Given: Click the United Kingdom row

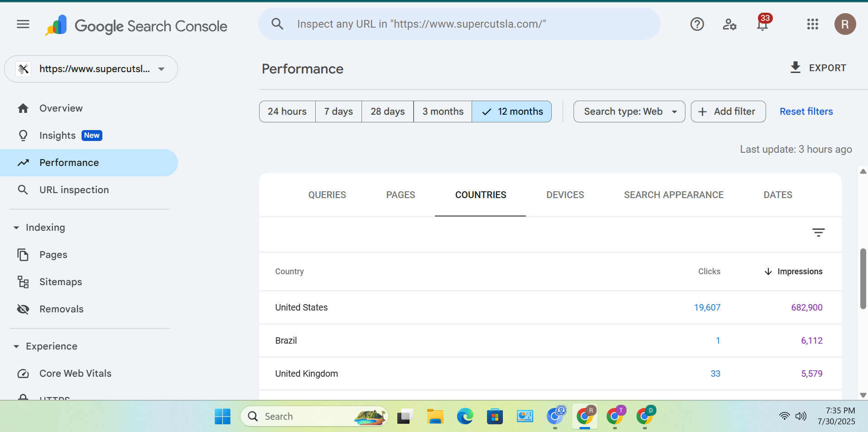Looking at the screenshot, I should pos(550,374).
